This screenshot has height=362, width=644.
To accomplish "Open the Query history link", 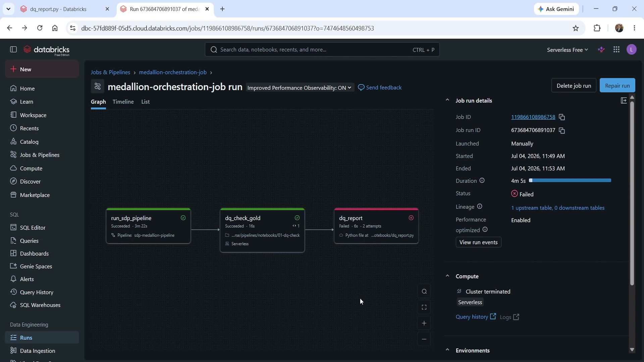I will [x=476, y=317].
